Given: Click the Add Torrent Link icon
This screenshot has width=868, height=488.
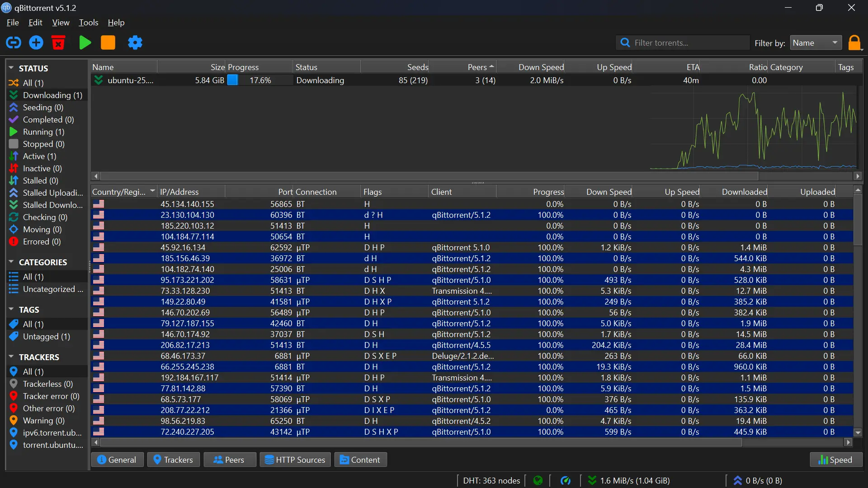Looking at the screenshot, I should click(14, 42).
